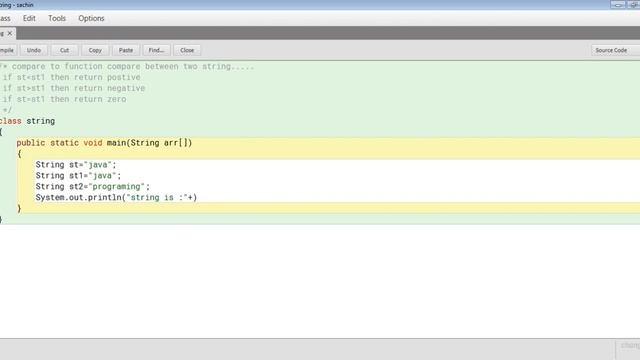Click the Copy button

click(x=95, y=50)
